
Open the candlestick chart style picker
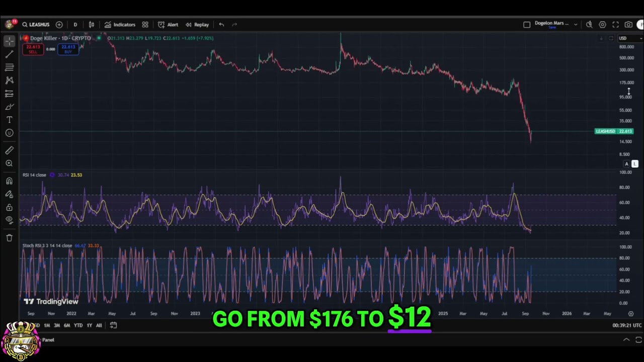[x=92, y=25]
